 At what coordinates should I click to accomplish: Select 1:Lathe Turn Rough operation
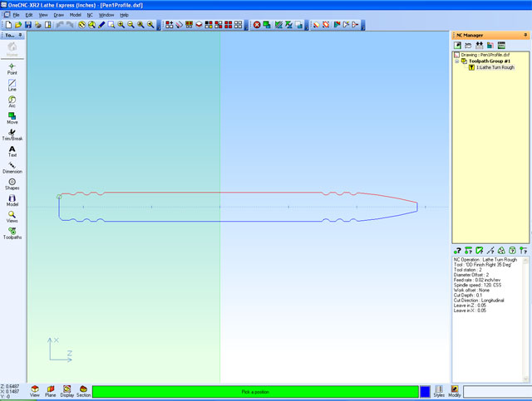495,67
